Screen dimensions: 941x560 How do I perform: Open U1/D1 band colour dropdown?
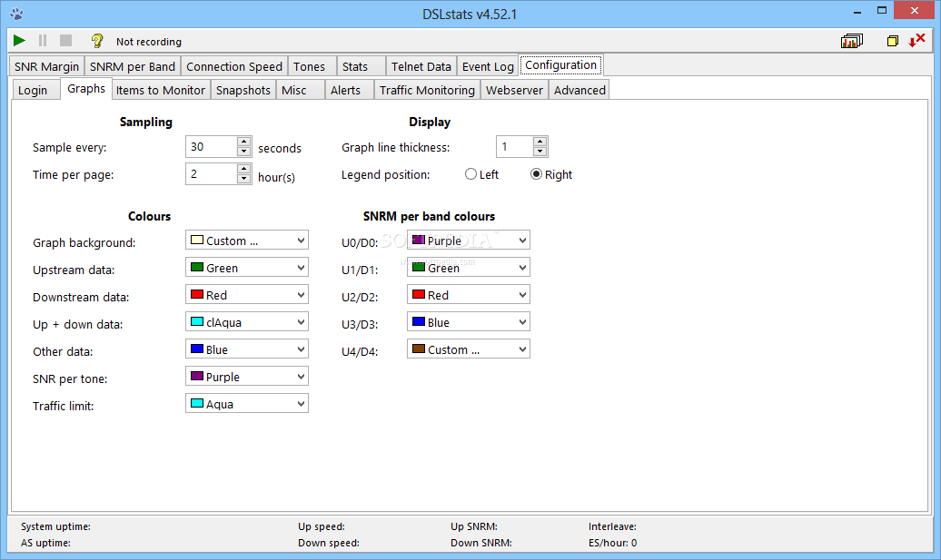(468, 268)
